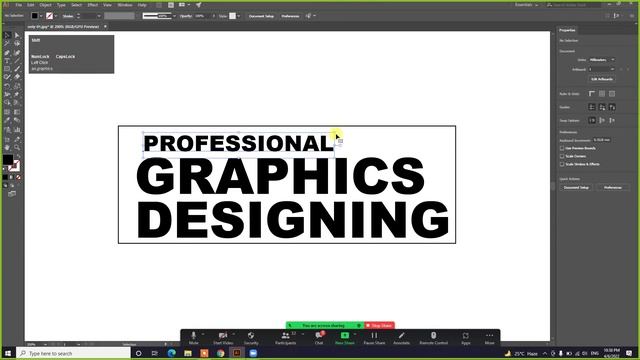Viewport: 640px width, 360px height.
Task: Enable Scale Corners checkbox
Action: tap(562, 156)
